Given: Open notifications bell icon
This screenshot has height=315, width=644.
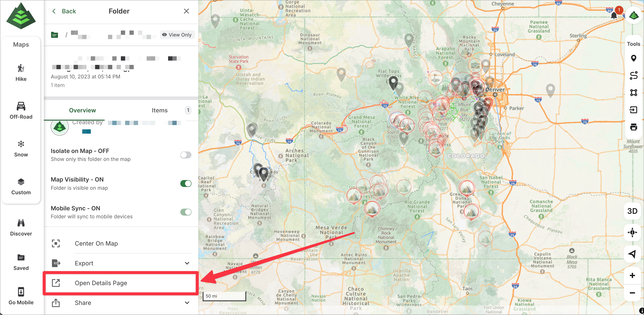Looking at the screenshot, I should tap(614, 15).
